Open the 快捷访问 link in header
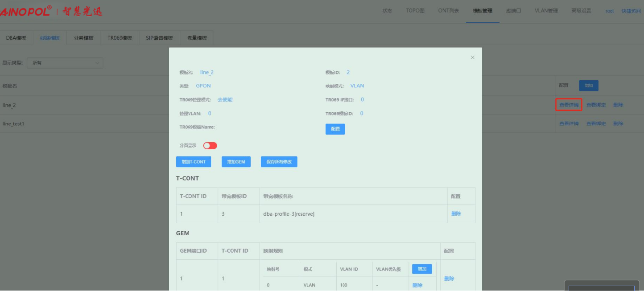Viewport: 644px width, 291px height. coord(631,11)
